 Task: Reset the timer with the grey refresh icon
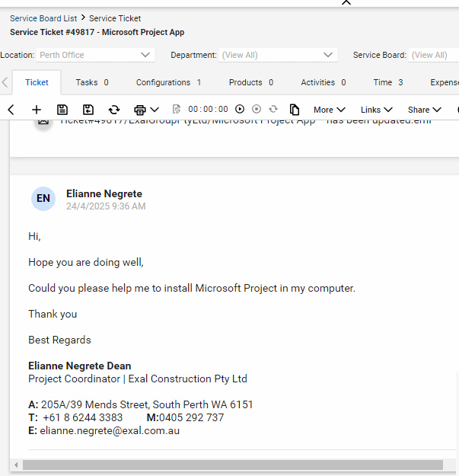(x=273, y=109)
